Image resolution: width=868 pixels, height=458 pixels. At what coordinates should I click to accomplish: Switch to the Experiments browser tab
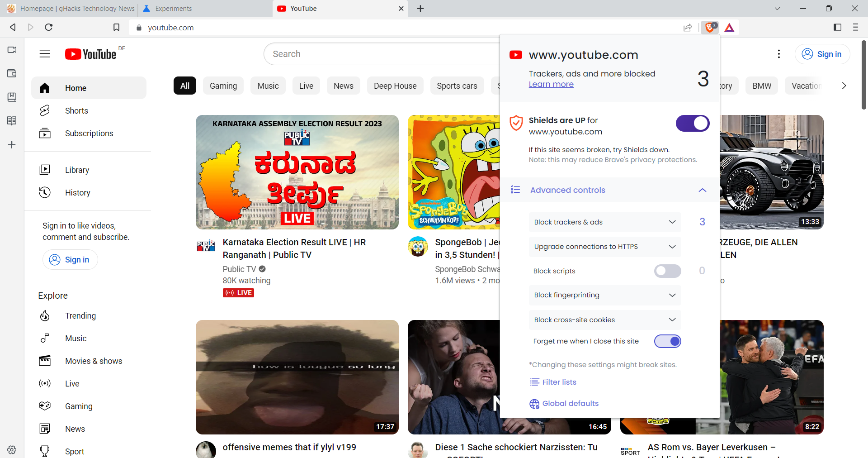coord(173,8)
